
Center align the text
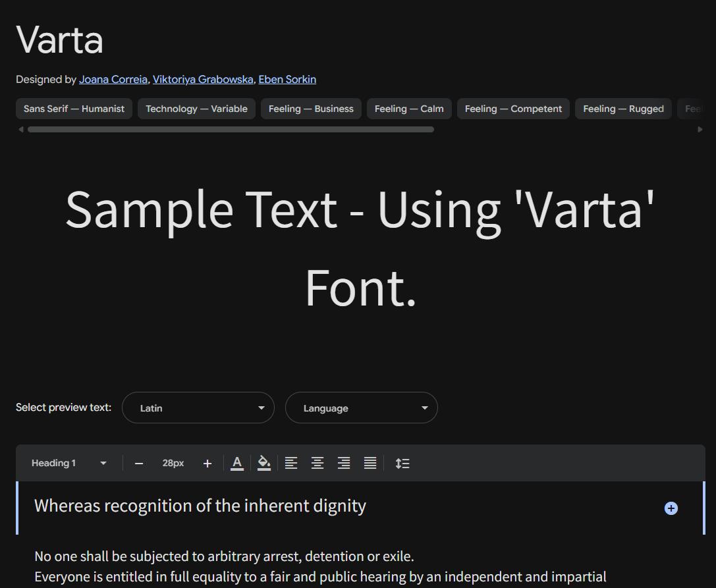click(x=317, y=463)
